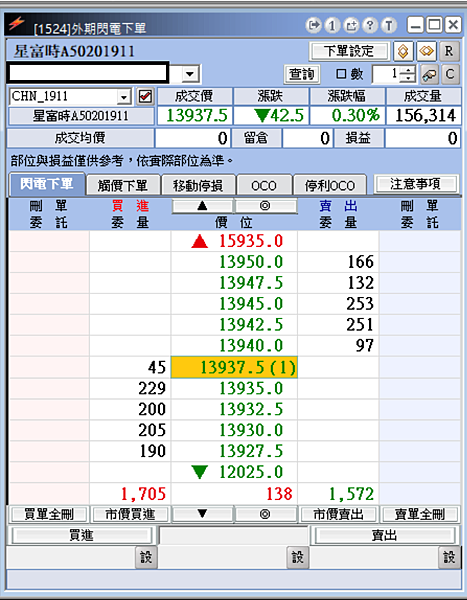This screenshot has width=467, height=600.
Task: Increase lot quantity with spinner up arrow
Action: (x=408, y=70)
